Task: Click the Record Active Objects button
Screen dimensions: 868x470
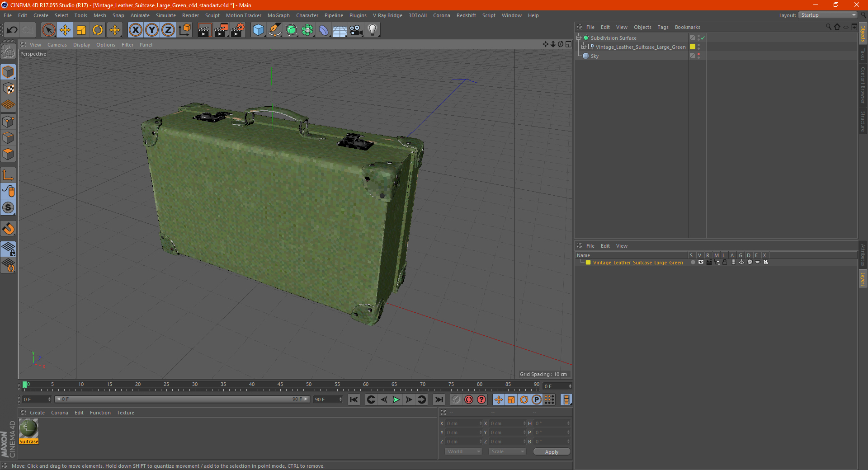Action: [456, 399]
